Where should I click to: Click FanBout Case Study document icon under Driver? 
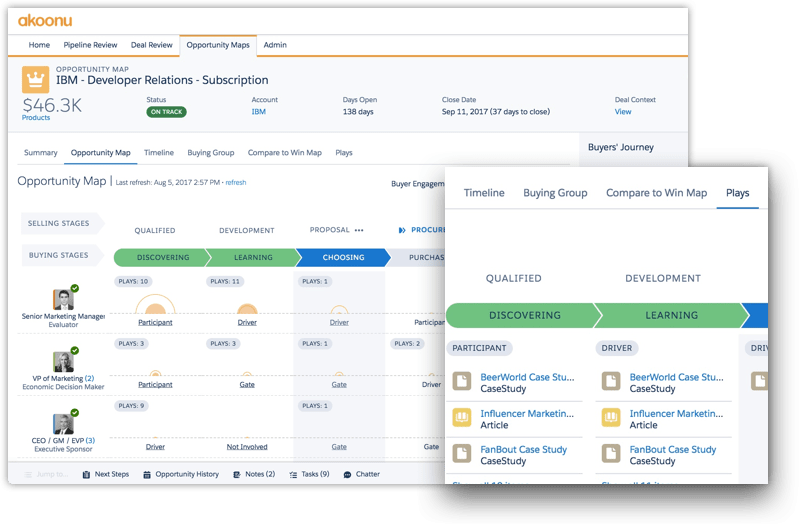(x=611, y=453)
